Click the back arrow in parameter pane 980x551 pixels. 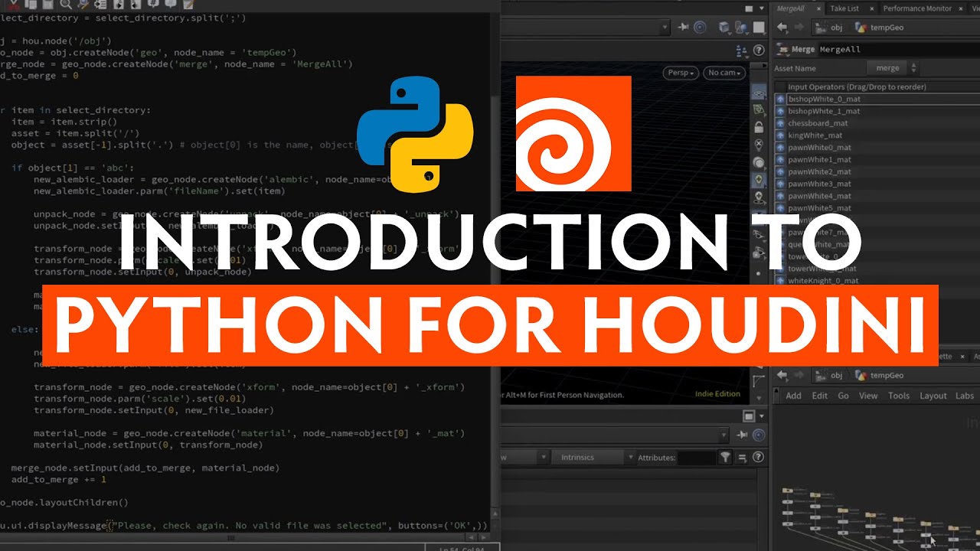pos(782,28)
